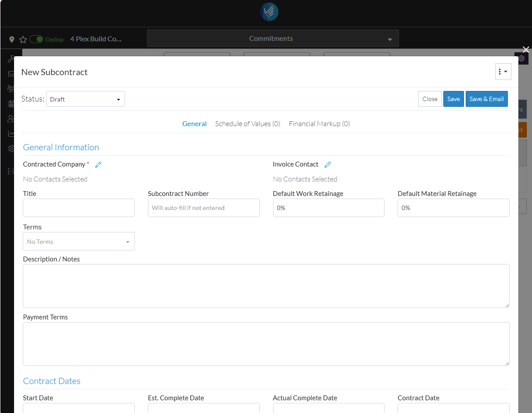Switch to Schedule of Values tab
The width and height of the screenshot is (532, 413).
[x=248, y=124]
